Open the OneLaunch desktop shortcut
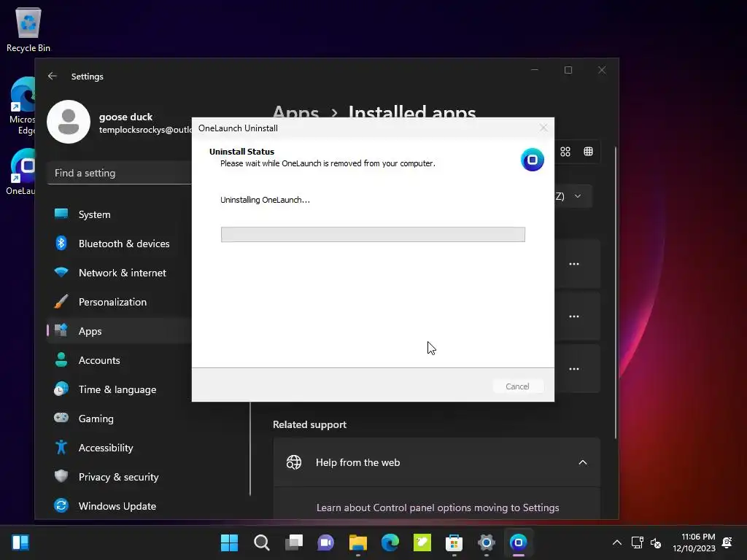 pos(21,171)
